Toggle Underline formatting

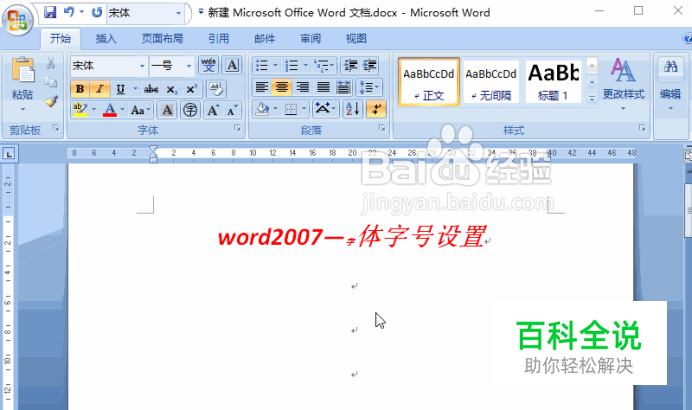[120, 89]
